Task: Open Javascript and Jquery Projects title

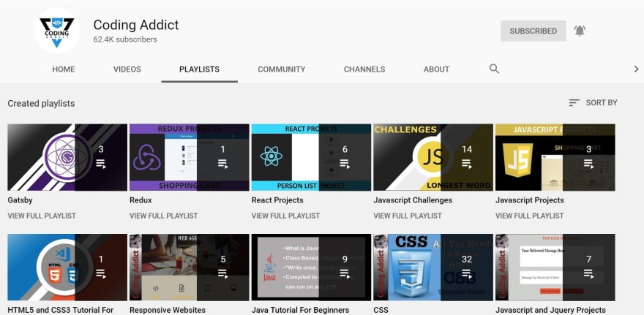Action: click(551, 310)
